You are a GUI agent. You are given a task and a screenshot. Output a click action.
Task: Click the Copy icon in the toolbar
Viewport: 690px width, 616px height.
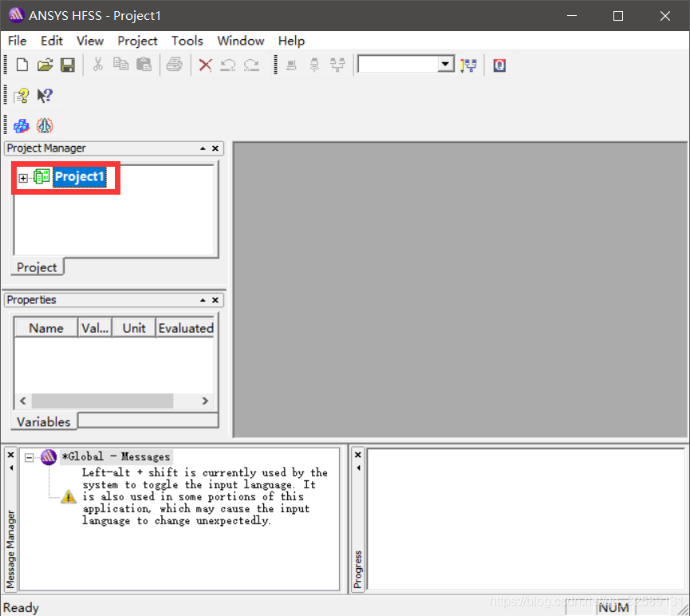point(120,65)
